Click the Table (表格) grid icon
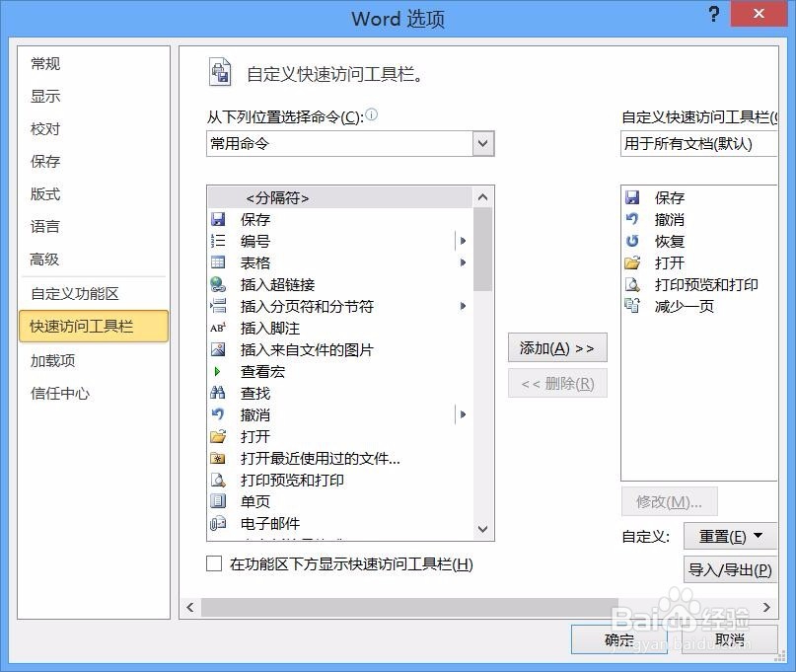 218,262
